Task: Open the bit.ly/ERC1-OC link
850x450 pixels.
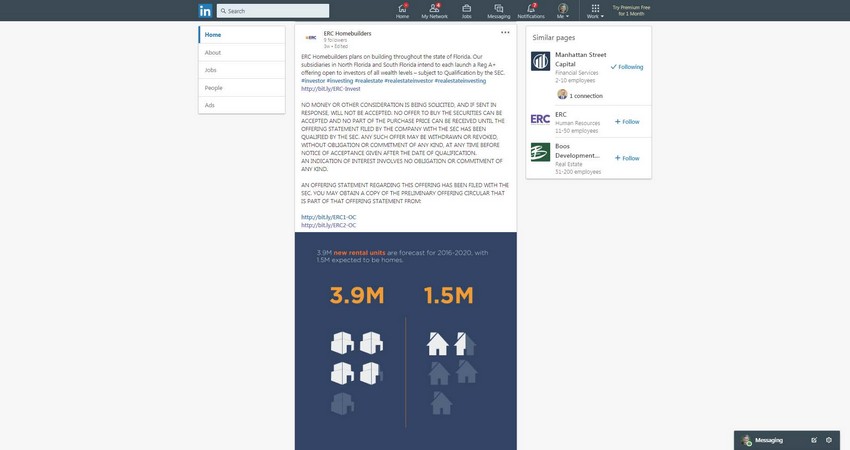Action: (x=329, y=217)
